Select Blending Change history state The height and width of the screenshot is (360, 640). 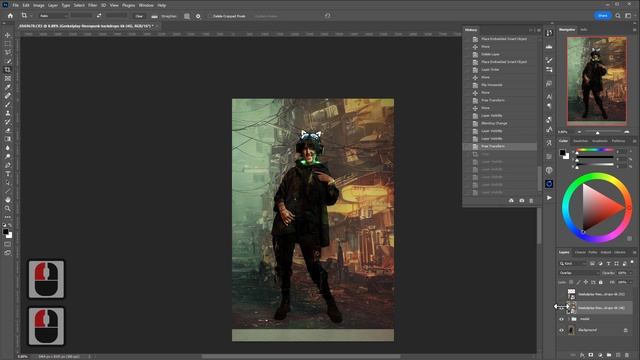494,123
